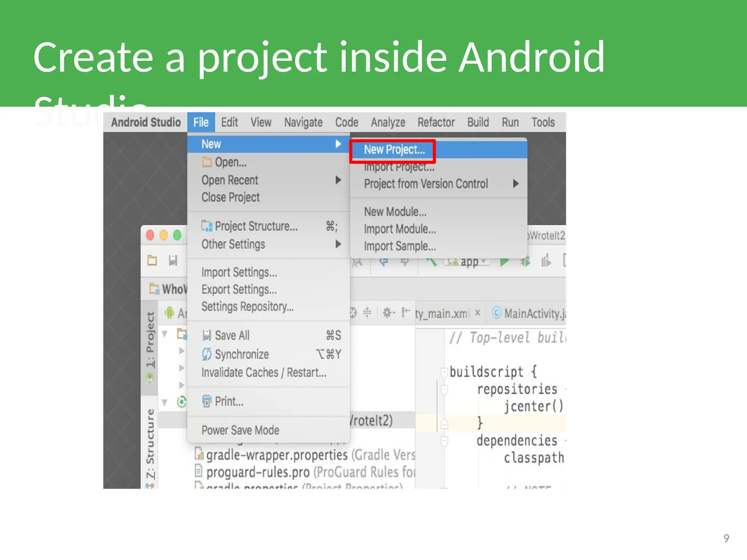Open the Navigate menu
This screenshot has height=560, width=747.
pyautogui.click(x=303, y=122)
